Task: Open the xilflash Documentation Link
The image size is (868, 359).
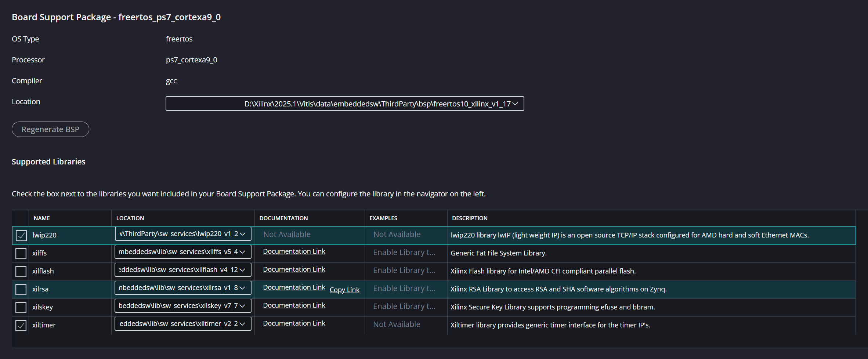Action: [294, 269]
